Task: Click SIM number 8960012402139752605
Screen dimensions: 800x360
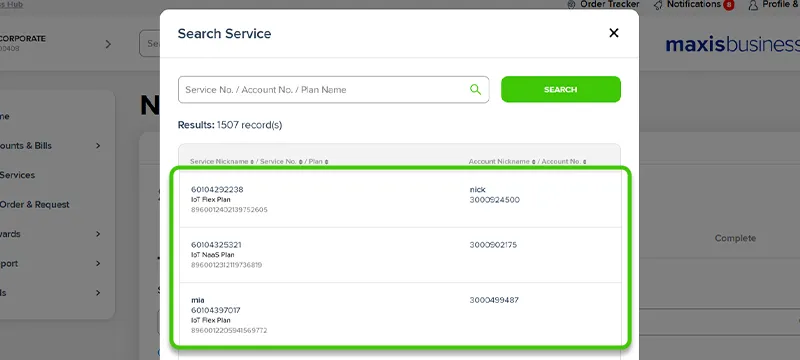Action: coord(229,210)
